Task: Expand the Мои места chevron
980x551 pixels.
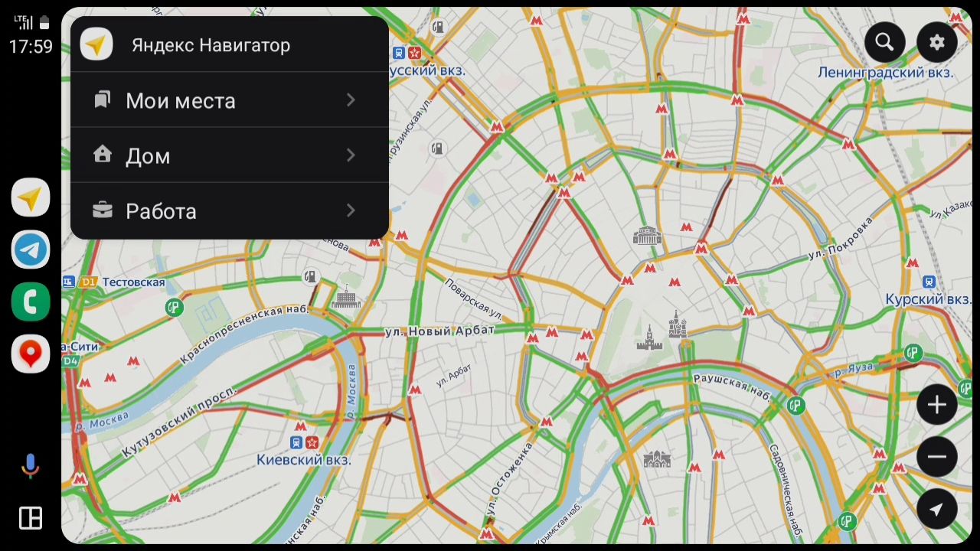Action: pyautogui.click(x=351, y=100)
